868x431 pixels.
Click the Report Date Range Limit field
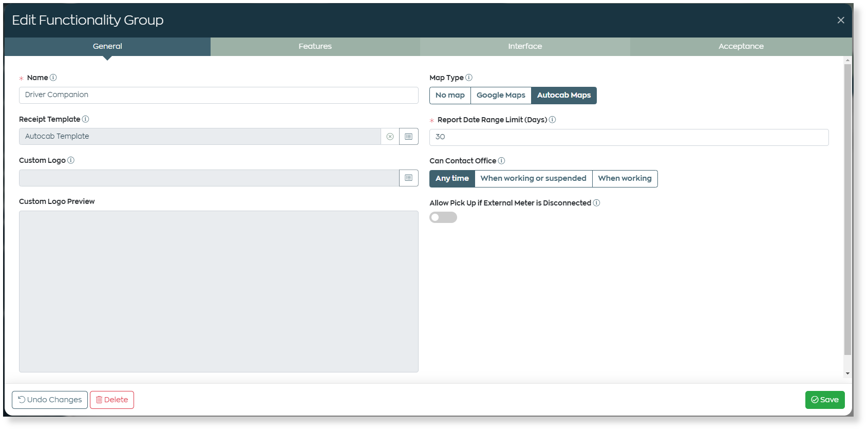(629, 137)
